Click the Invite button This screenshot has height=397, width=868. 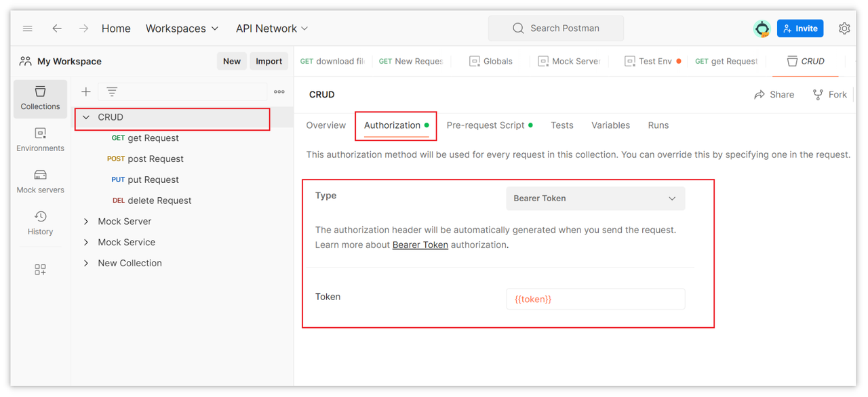(x=800, y=28)
